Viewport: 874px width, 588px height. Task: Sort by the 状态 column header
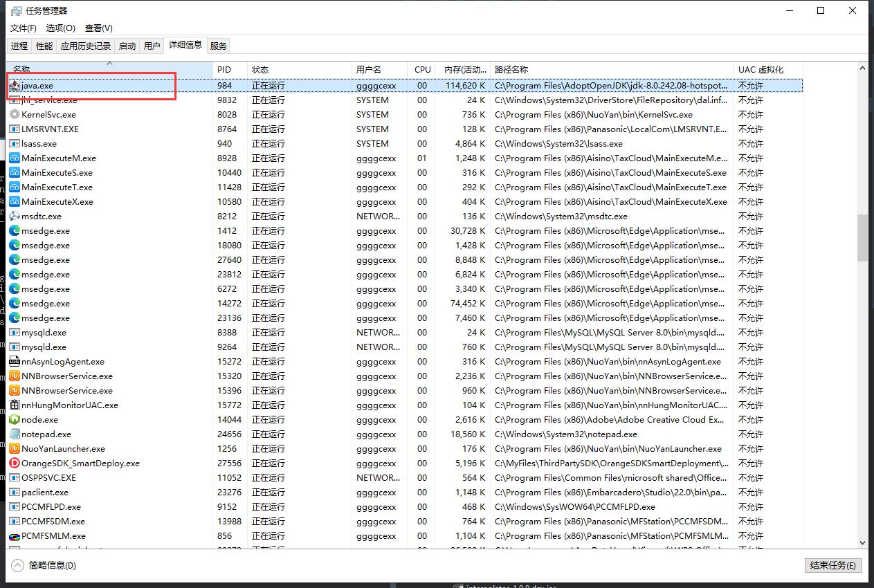[300, 69]
